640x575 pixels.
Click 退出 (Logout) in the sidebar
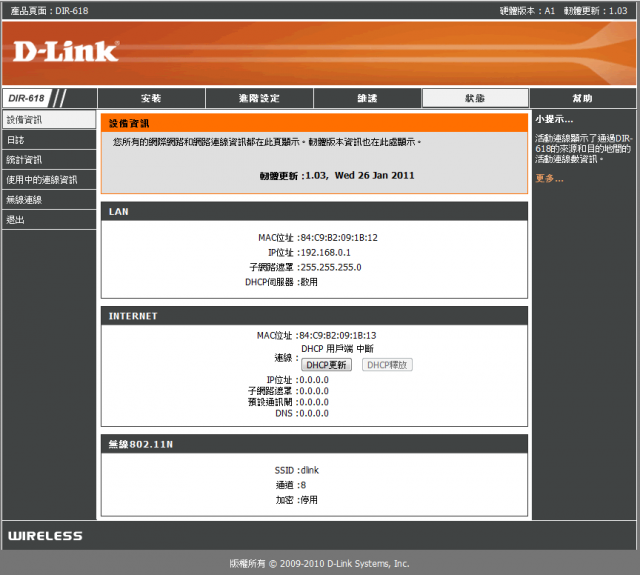click(49, 220)
